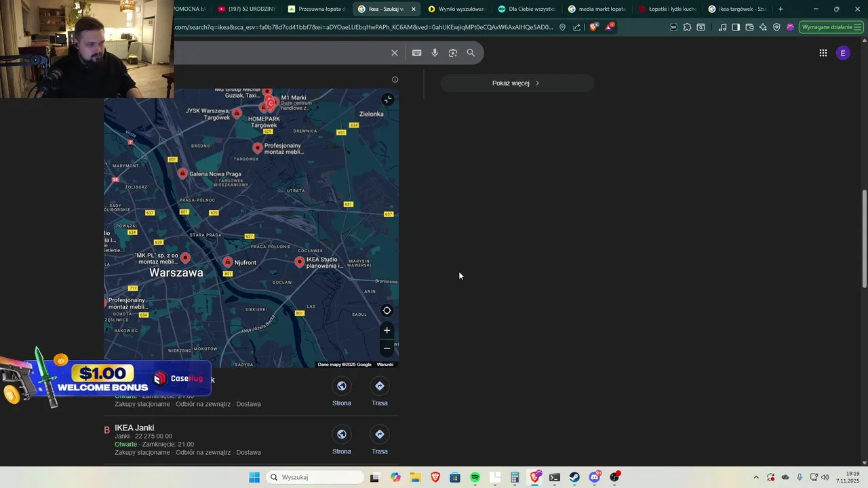Close the active ikea Szukaj tab

point(414,9)
